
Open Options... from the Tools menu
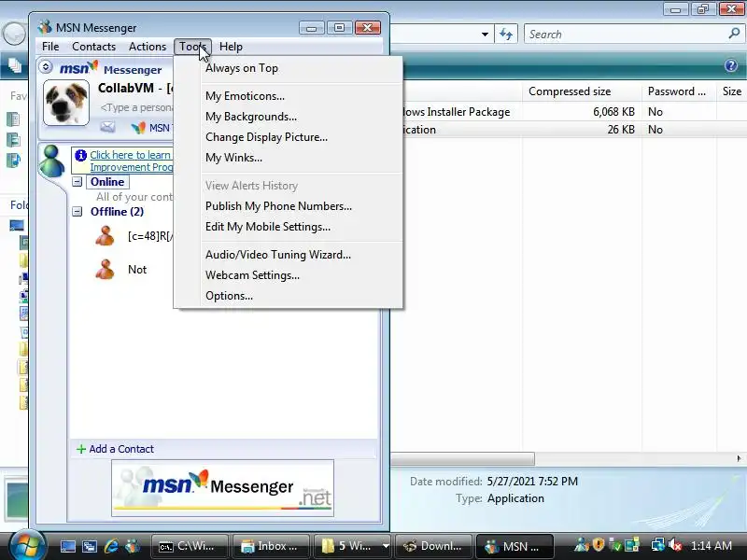[289, 296]
